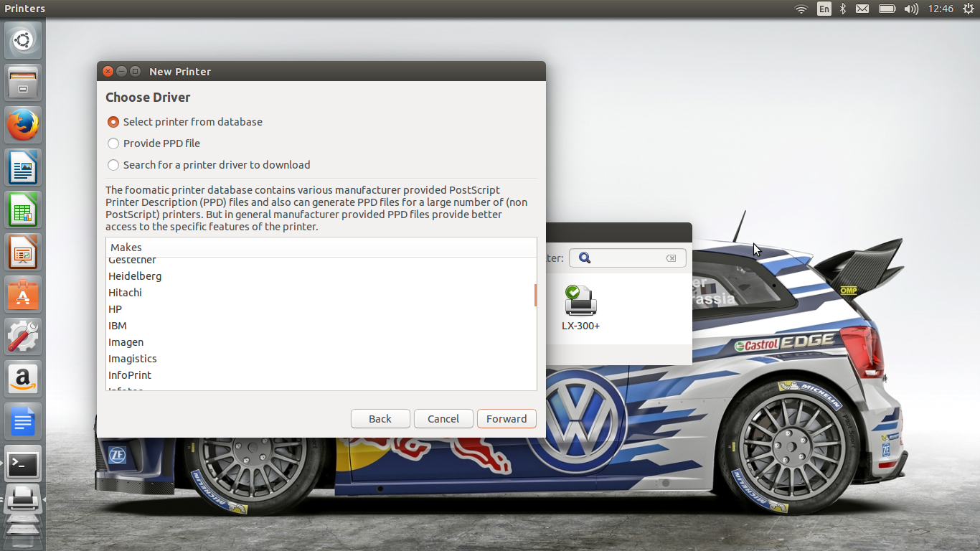Click the Back button
The width and height of the screenshot is (980, 551).
(380, 419)
